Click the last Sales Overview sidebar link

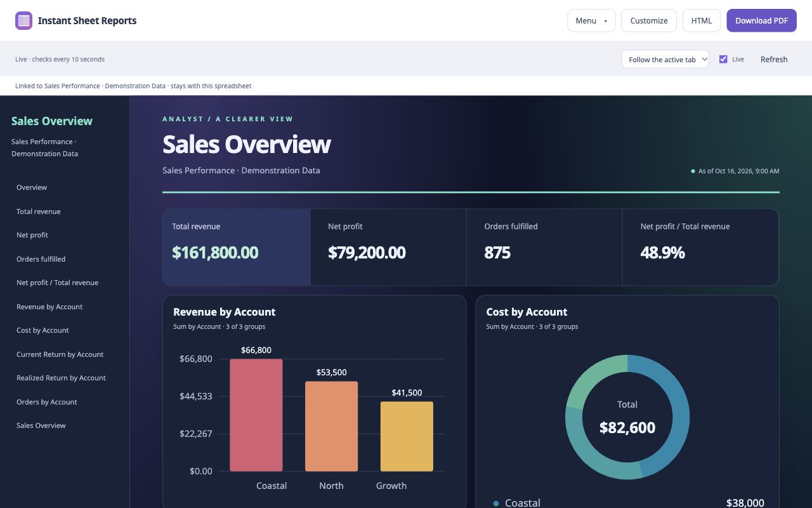pyautogui.click(x=41, y=425)
